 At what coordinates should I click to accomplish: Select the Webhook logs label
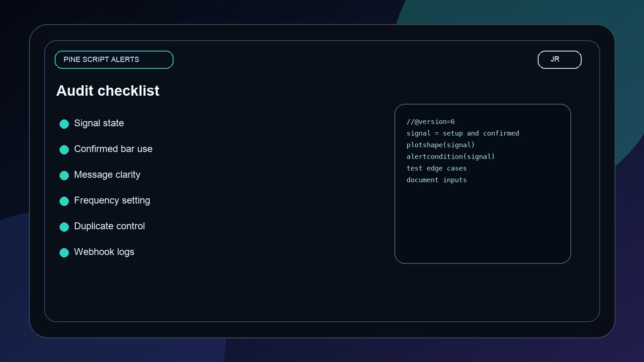(104, 252)
